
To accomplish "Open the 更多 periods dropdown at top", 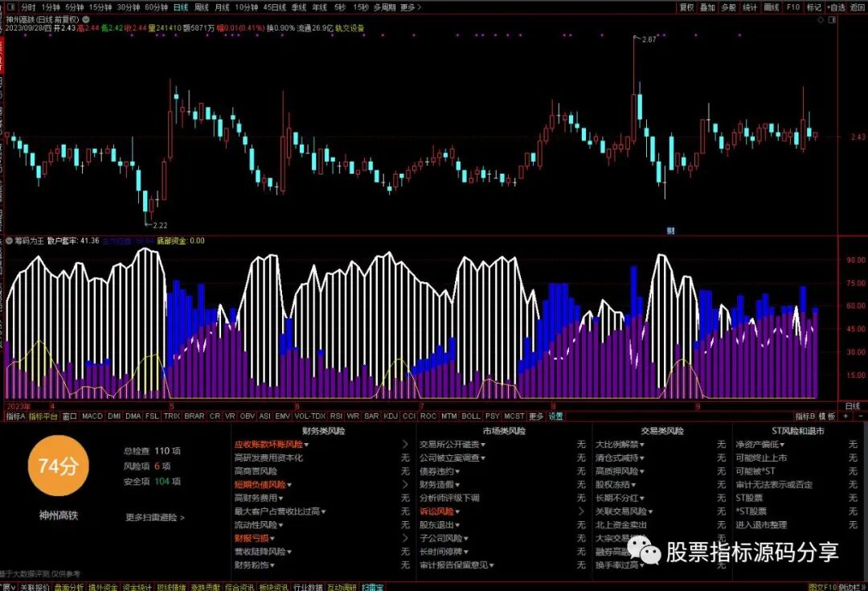I will 410,7.
